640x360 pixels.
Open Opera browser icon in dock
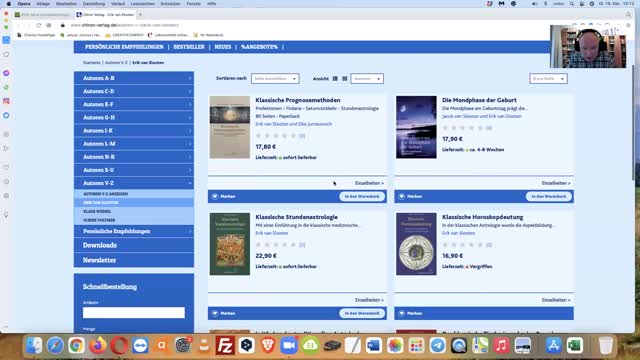tap(119, 345)
